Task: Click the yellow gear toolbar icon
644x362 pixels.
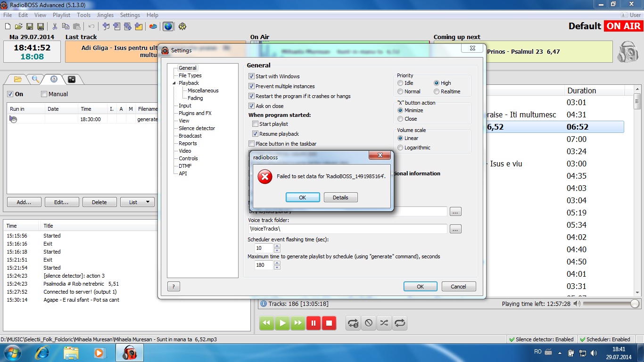Action: coord(182,26)
